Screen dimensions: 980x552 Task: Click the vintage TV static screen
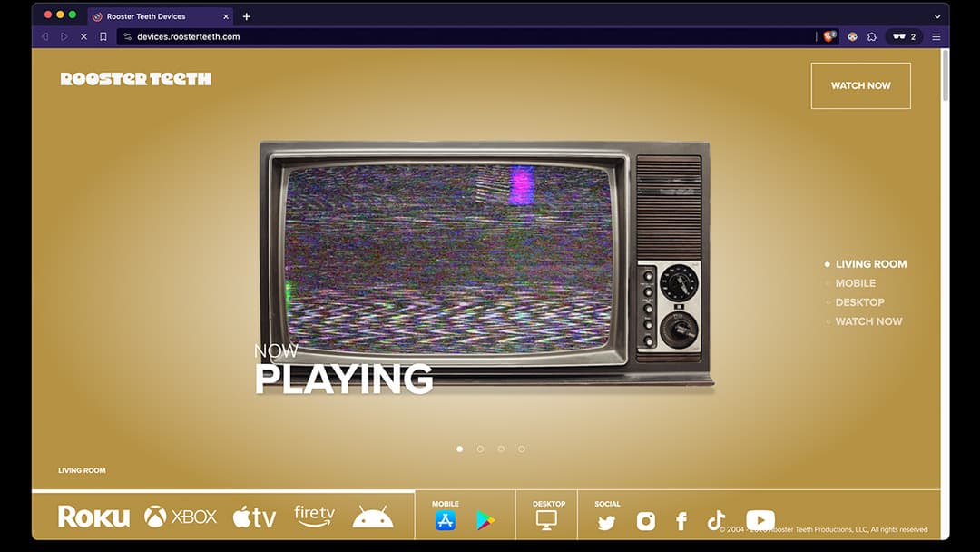(x=448, y=258)
